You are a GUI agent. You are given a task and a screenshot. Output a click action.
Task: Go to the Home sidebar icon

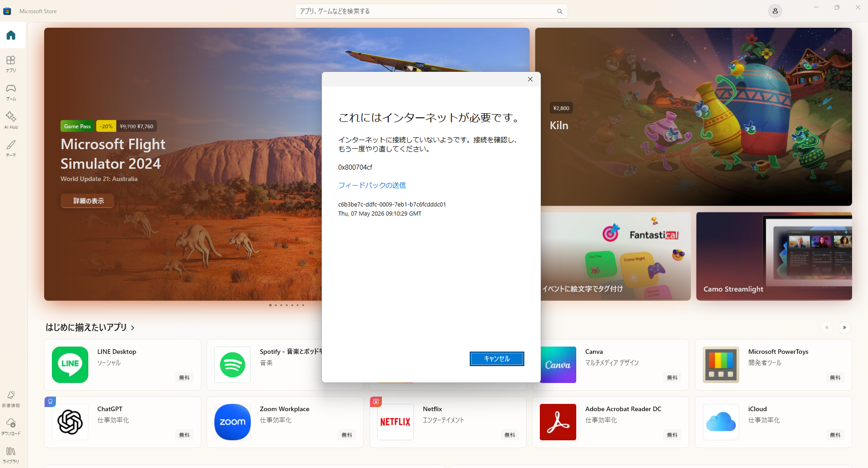coord(11,35)
